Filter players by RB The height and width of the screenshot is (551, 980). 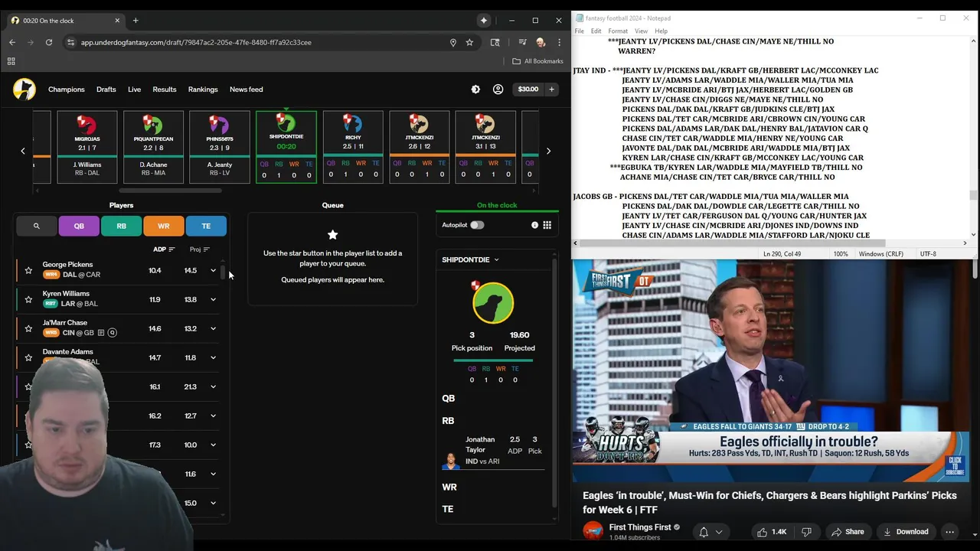tap(121, 226)
